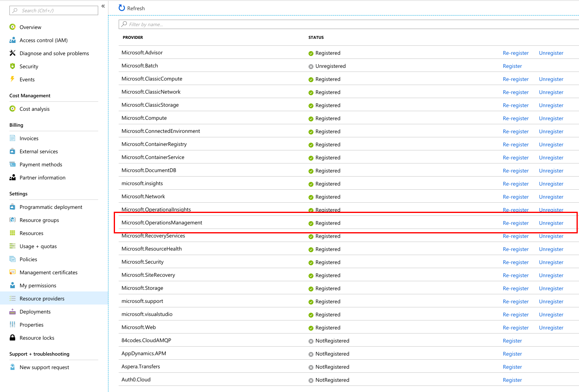Click the Cost analysis icon
Image resolution: width=579 pixels, height=392 pixels.
click(12, 109)
